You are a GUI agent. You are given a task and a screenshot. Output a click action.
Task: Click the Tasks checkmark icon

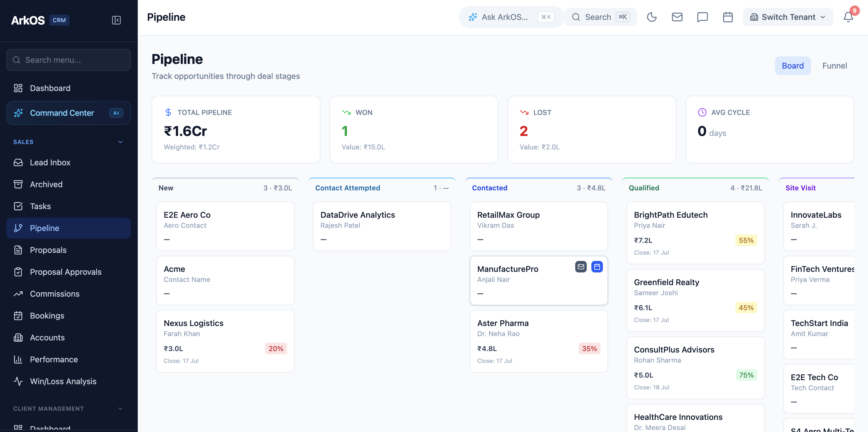click(18, 206)
